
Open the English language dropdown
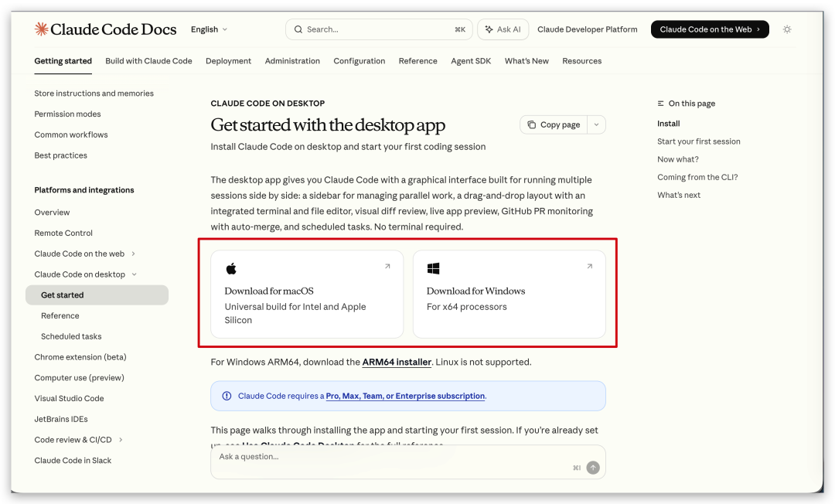209,29
